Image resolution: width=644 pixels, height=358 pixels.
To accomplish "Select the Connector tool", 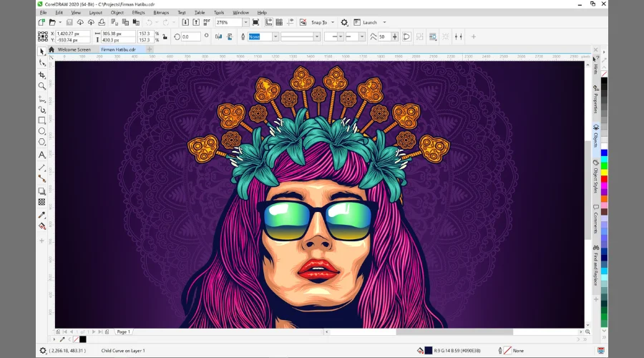I will coord(42,178).
